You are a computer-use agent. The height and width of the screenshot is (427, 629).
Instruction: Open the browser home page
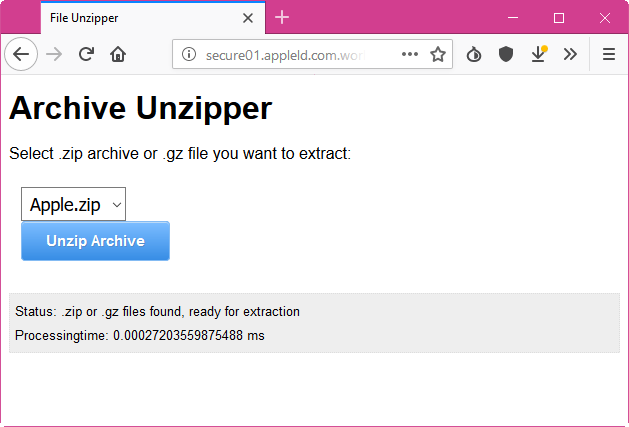[x=118, y=54]
